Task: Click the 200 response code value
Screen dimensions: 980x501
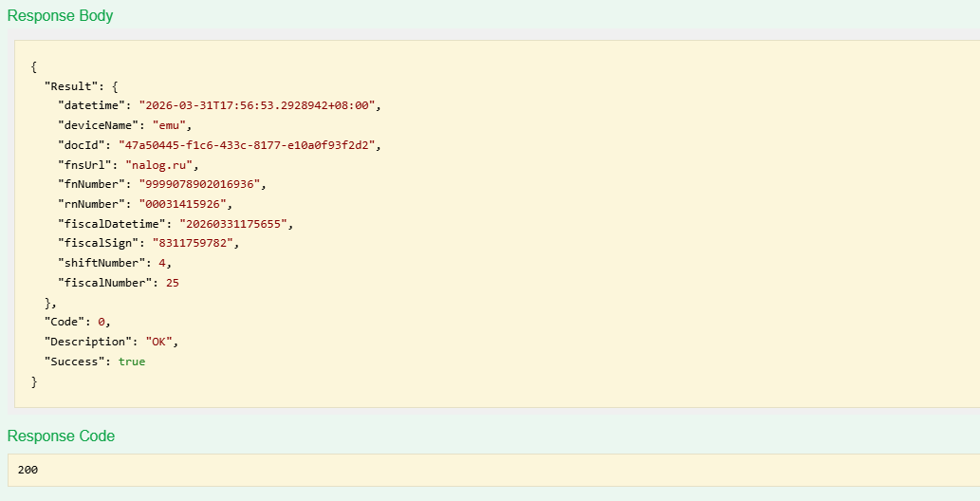Action: [28, 470]
